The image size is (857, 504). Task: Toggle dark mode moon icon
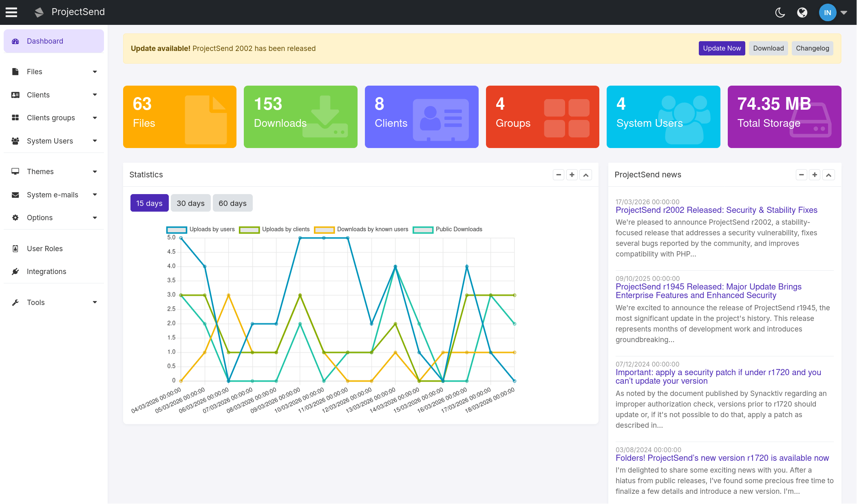pos(780,13)
